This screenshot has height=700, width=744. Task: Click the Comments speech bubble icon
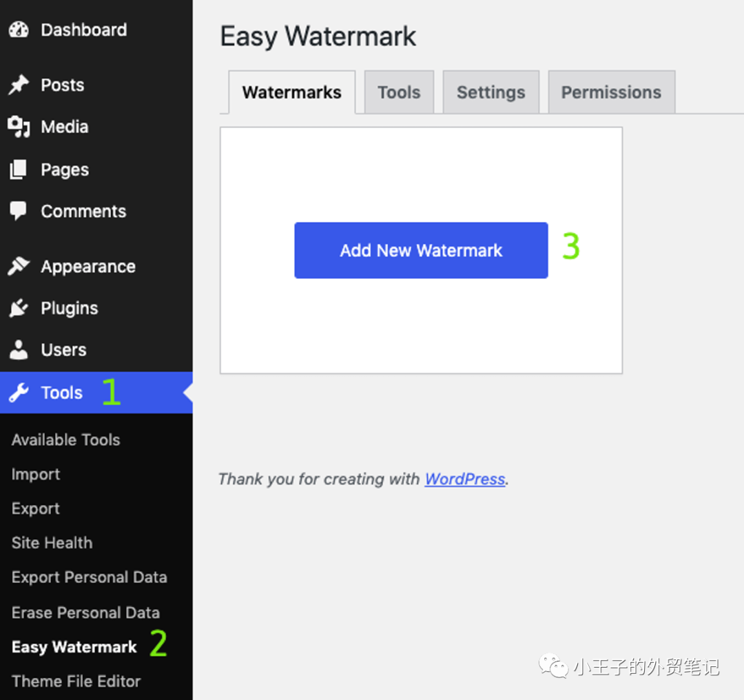pos(19,212)
